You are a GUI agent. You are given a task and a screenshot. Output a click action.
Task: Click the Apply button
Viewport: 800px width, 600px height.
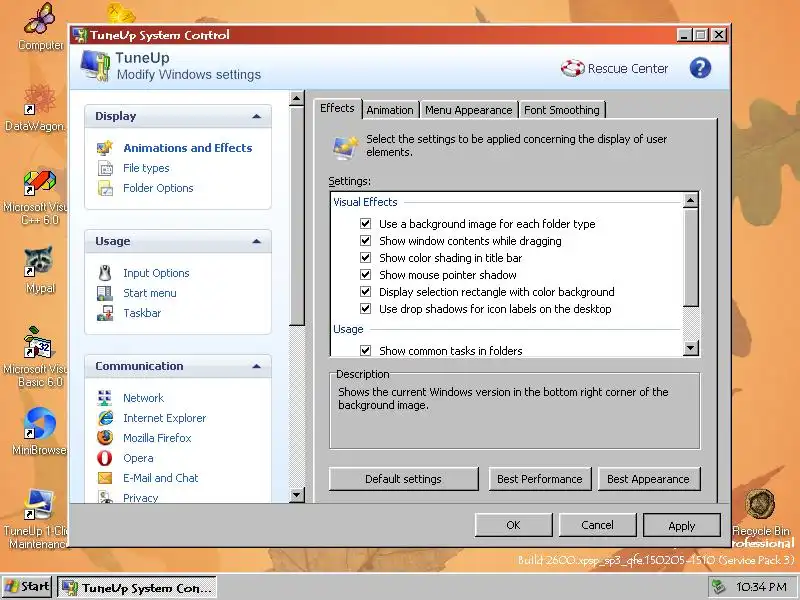point(682,525)
